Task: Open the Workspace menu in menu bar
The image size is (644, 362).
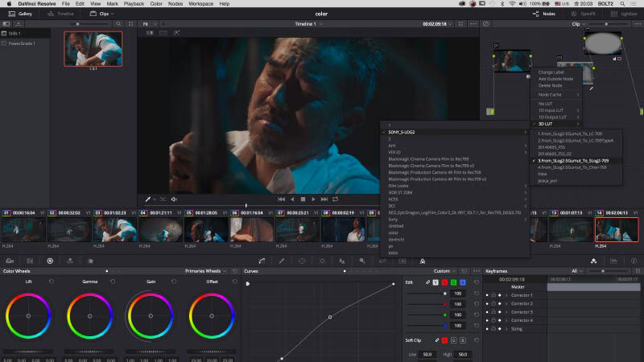Action: [x=200, y=4]
